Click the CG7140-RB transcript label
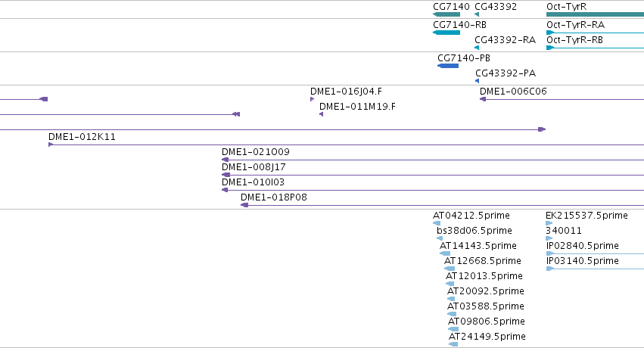Image resolution: width=644 pixels, height=348 pixels. [459, 25]
